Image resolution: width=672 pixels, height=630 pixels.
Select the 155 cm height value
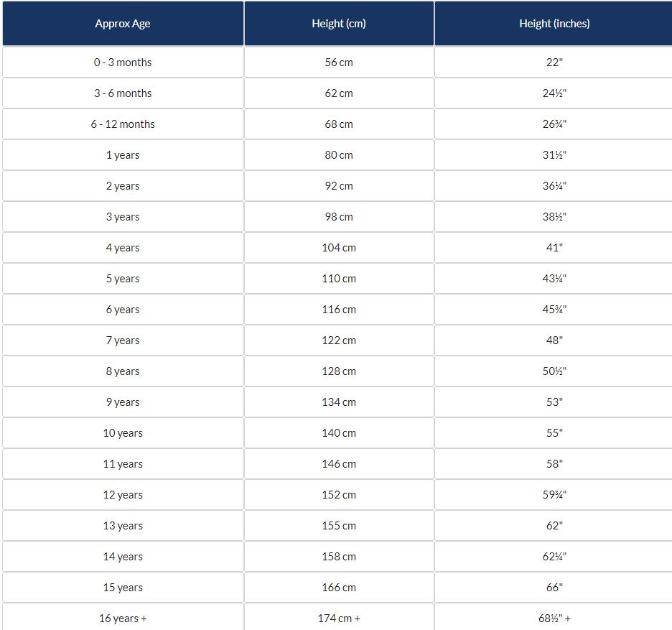point(339,526)
